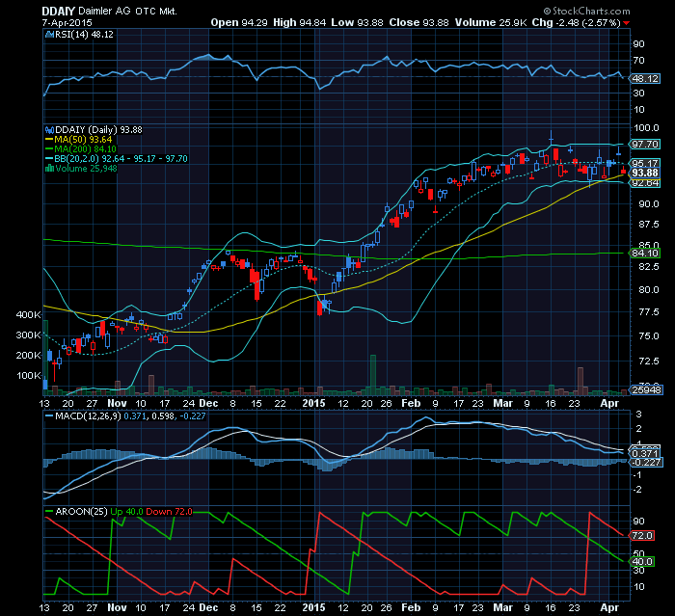The image size is (675, 616).
Task: Click the Open 94.29 value
Action: pos(239,22)
